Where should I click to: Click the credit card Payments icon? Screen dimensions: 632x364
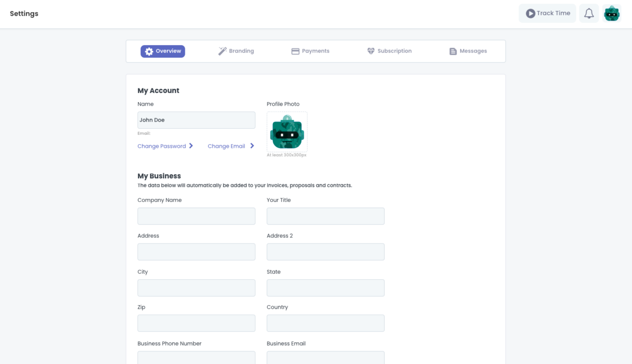click(x=295, y=52)
